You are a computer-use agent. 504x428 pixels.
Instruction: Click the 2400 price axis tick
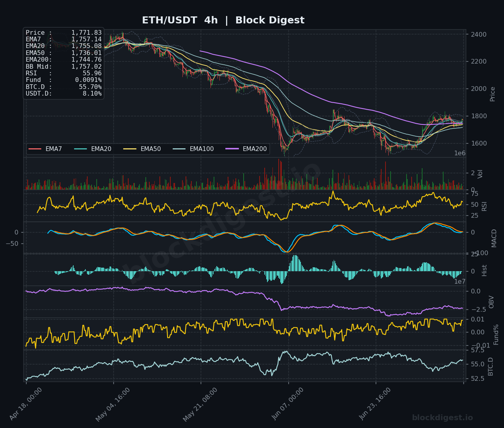pyautogui.click(x=478, y=34)
